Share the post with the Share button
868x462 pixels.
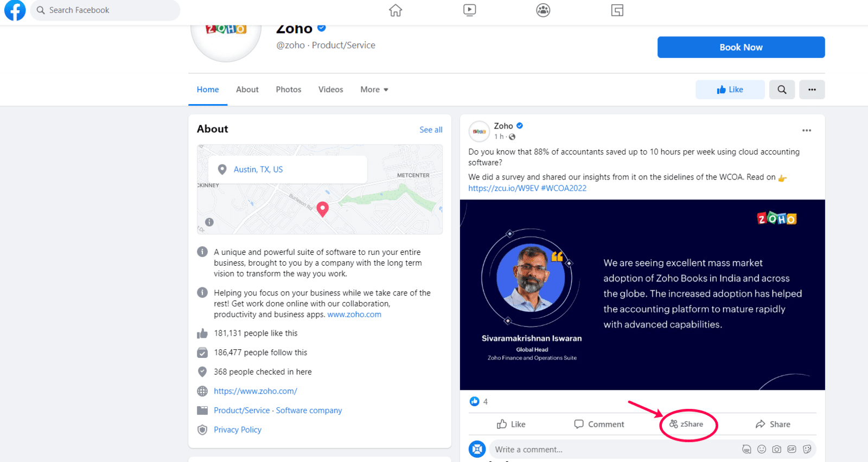click(x=773, y=424)
